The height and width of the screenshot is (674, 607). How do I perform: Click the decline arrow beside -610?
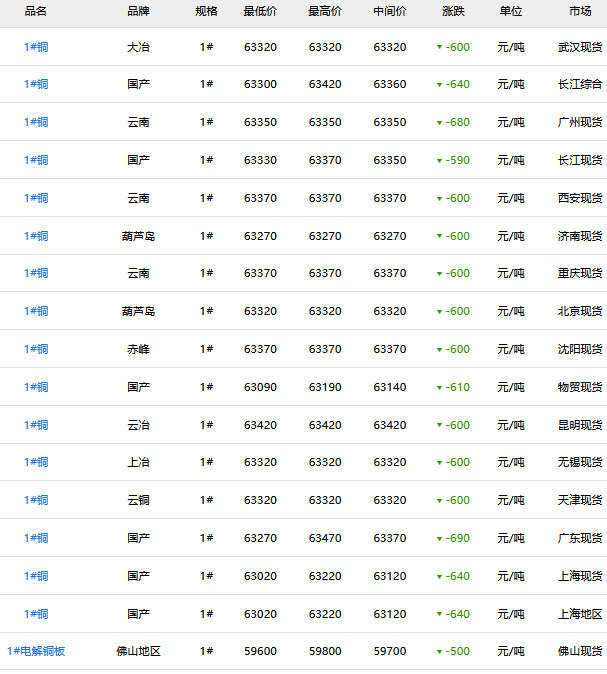[x=439, y=388]
